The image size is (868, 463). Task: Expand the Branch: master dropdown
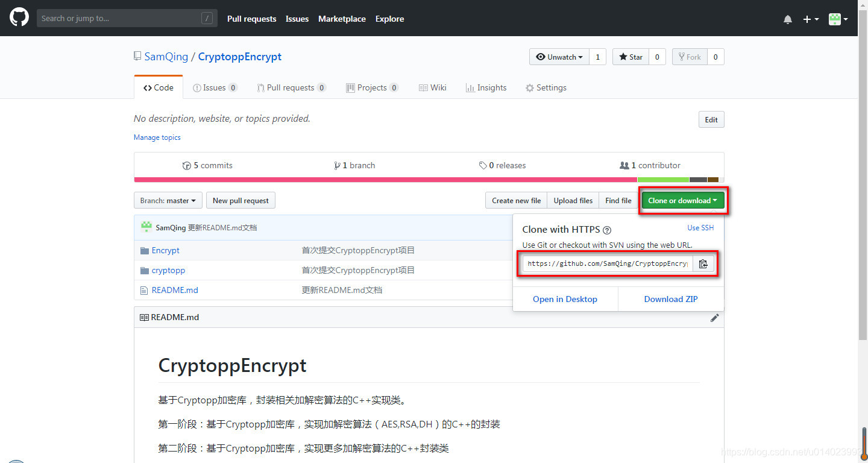point(168,200)
